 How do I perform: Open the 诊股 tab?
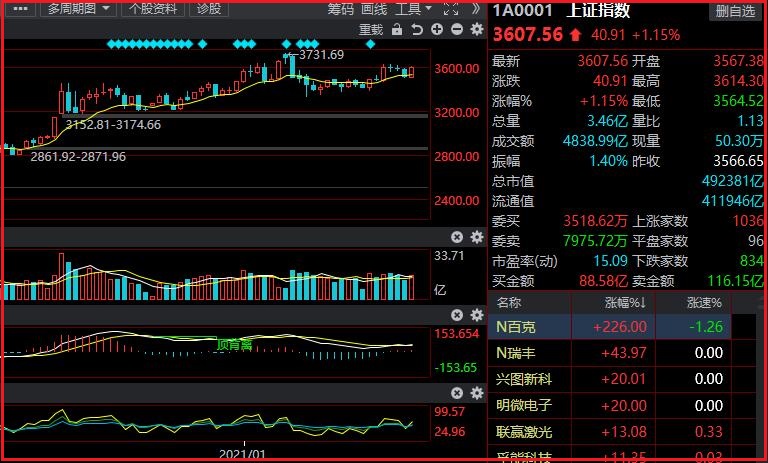point(209,9)
